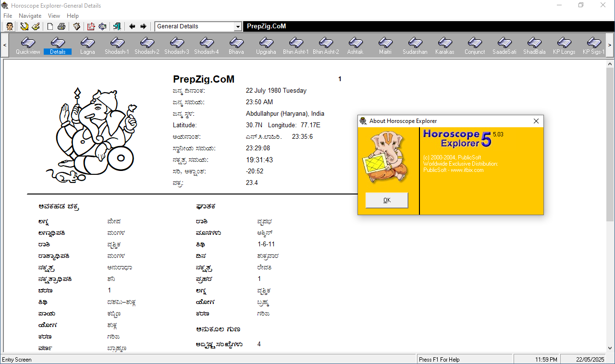Open the Shodash-2 page
The image size is (615, 364).
[147, 46]
